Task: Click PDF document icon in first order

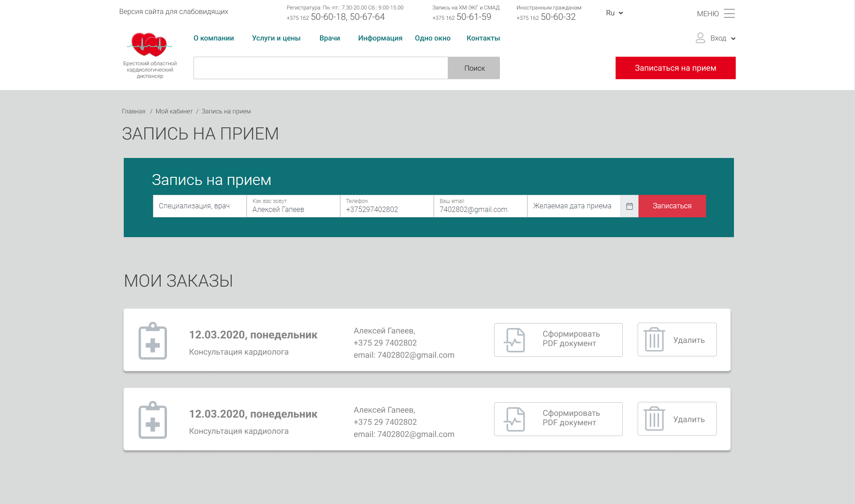Action: (x=514, y=340)
